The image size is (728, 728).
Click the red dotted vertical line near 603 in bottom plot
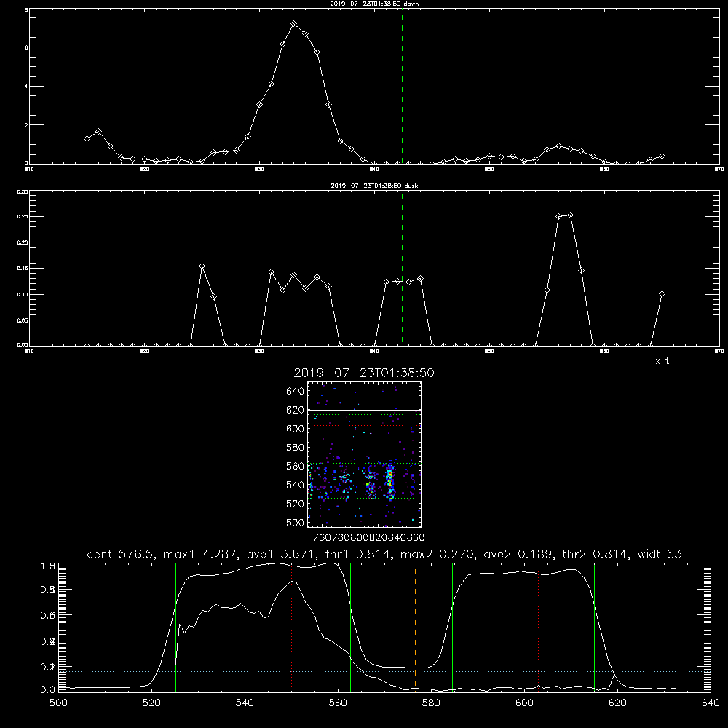click(x=538, y=627)
